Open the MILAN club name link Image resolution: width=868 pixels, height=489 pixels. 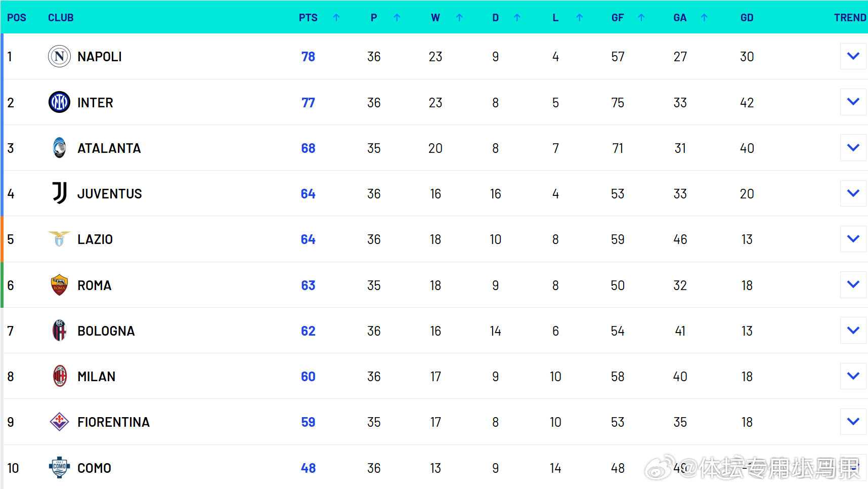click(x=96, y=377)
